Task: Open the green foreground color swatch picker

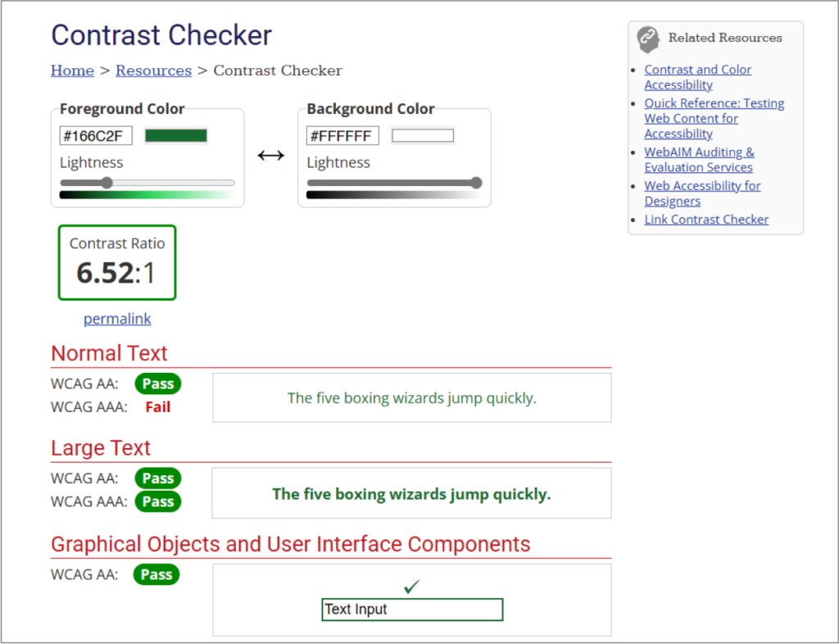Action: [176, 135]
